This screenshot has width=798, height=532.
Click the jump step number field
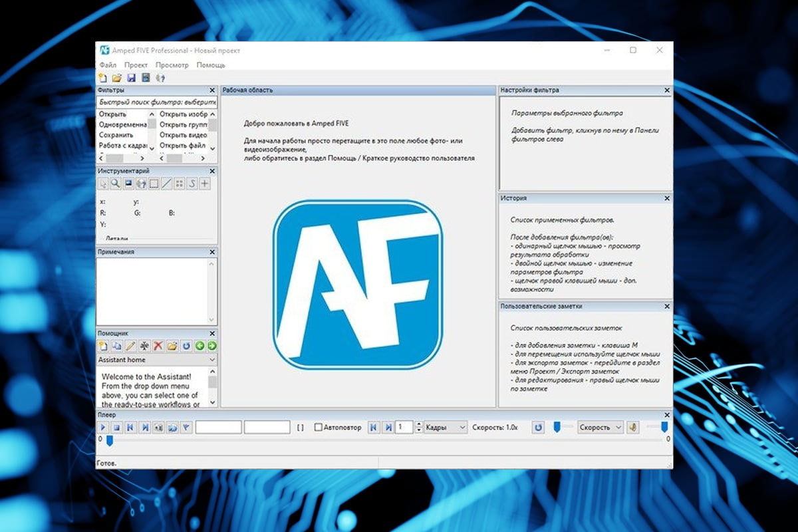click(404, 428)
